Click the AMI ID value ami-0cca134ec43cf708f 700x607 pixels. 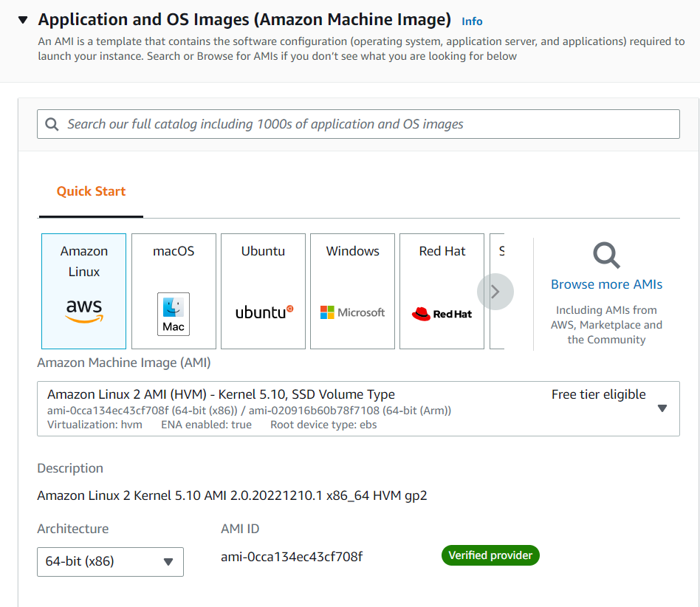(292, 557)
